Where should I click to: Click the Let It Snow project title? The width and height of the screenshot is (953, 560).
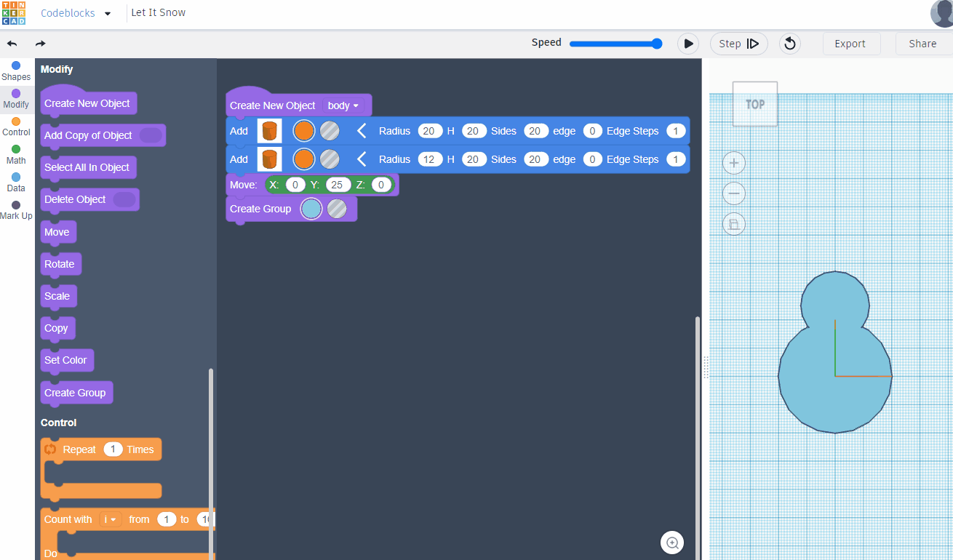158,12
